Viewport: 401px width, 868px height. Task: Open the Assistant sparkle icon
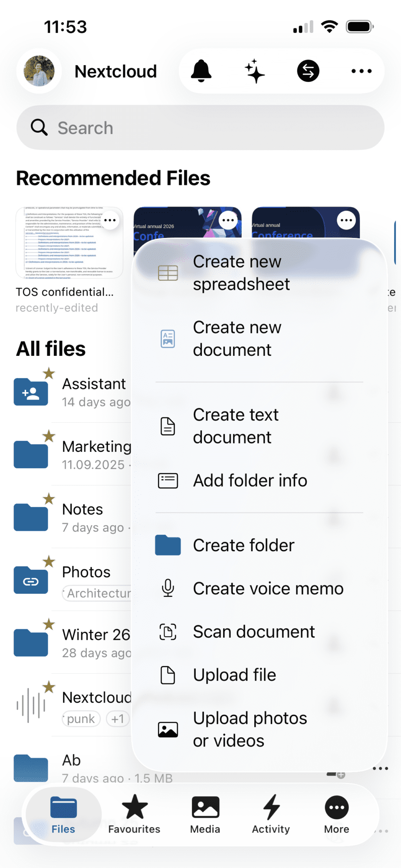point(254,71)
